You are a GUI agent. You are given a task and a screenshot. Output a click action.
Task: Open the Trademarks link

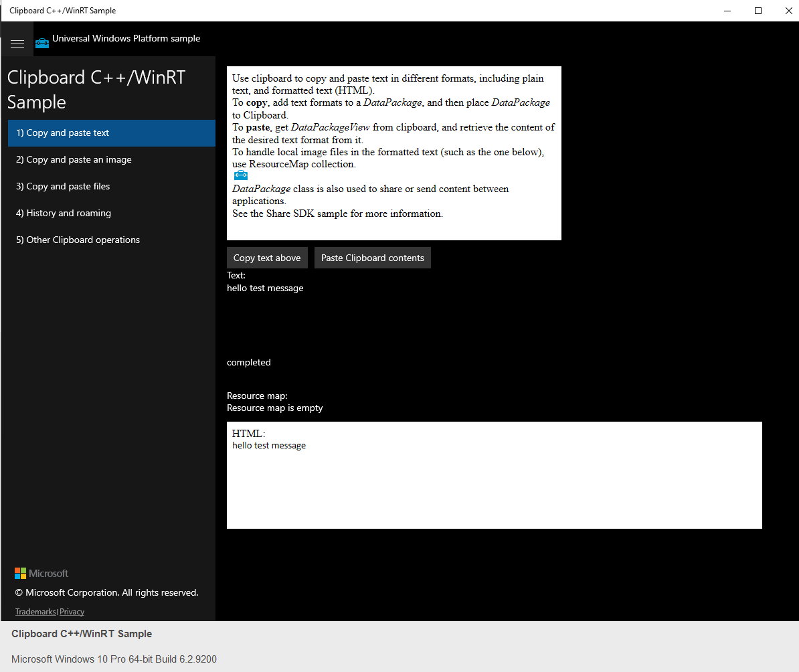(35, 611)
